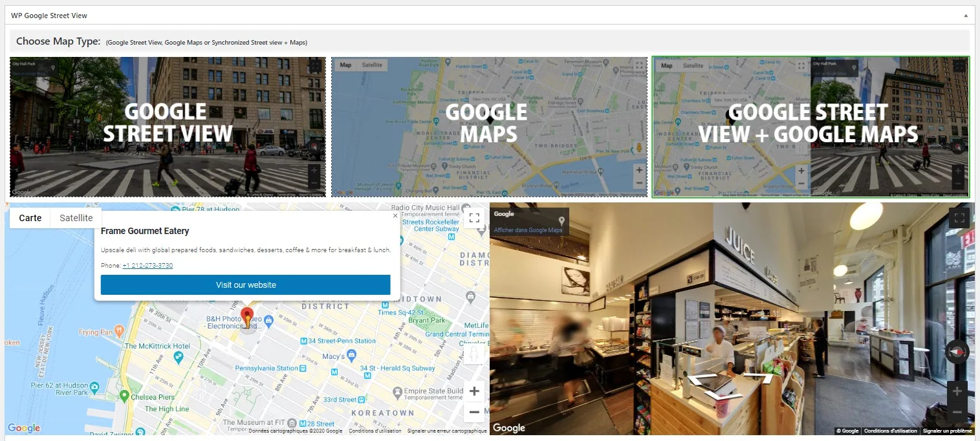
Task: Switch to the Carte tab
Action: click(29, 218)
